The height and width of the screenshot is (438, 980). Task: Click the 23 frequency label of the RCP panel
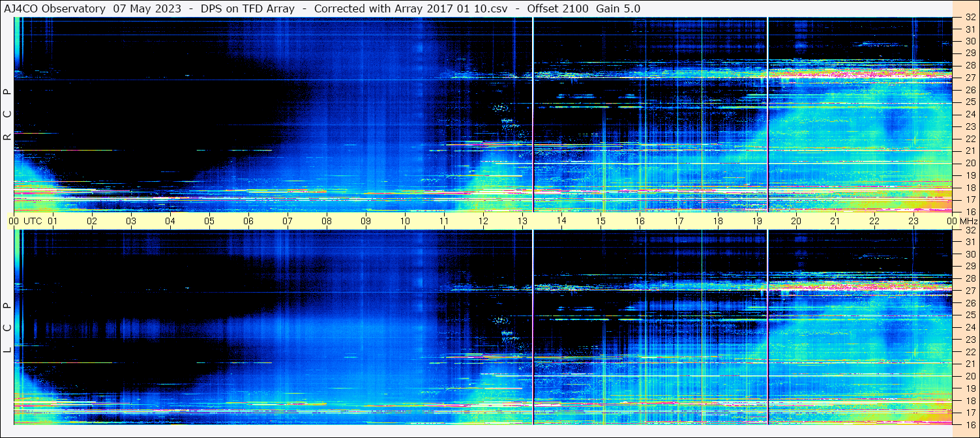[x=970, y=126]
